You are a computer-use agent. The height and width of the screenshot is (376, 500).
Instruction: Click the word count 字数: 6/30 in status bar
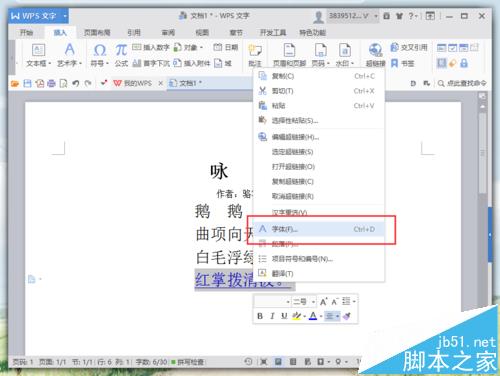point(151,362)
